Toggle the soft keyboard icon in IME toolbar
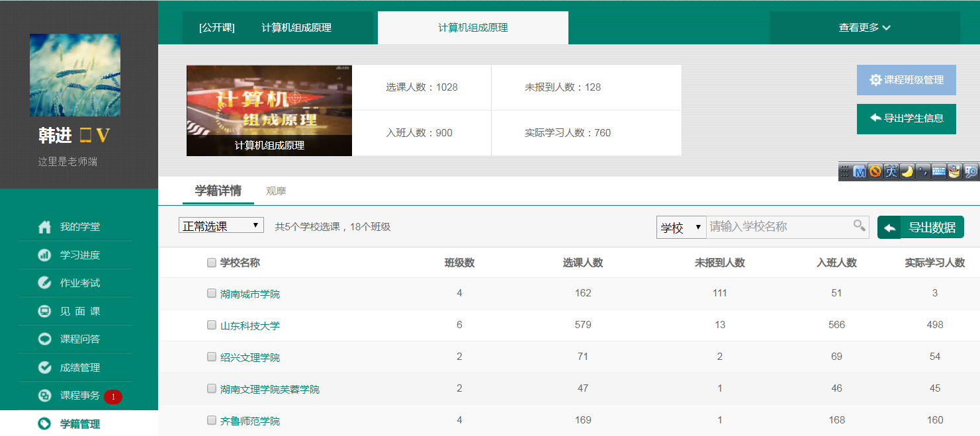 938,172
